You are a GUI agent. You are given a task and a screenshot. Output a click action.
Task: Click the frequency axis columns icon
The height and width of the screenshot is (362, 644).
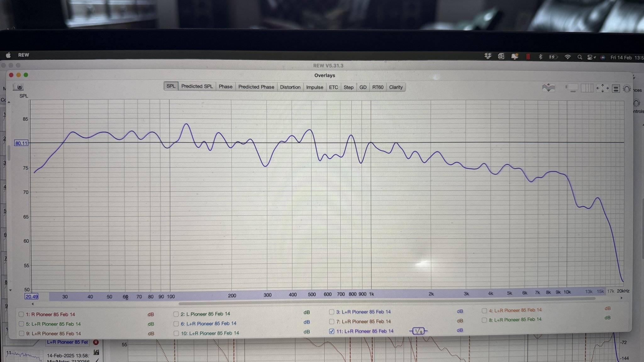click(x=587, y=88)
